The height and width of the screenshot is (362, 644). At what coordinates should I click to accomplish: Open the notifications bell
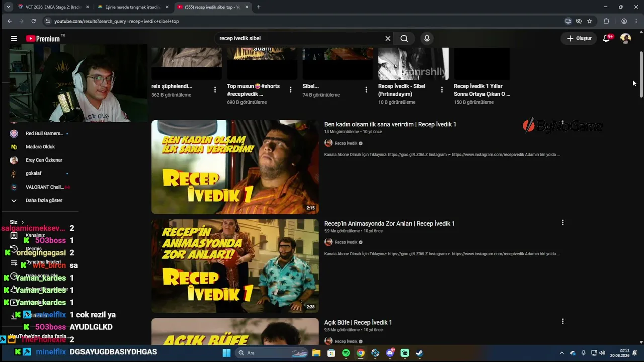(607, 38)
